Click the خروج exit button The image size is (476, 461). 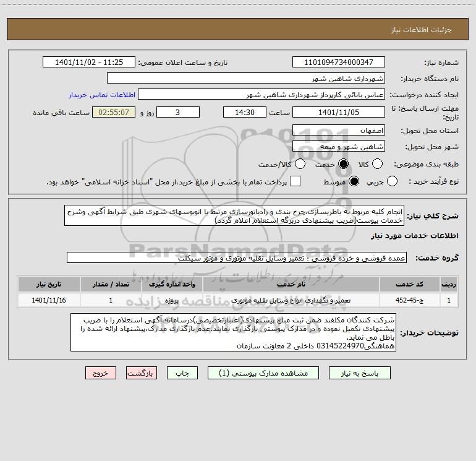pos(101,373)
